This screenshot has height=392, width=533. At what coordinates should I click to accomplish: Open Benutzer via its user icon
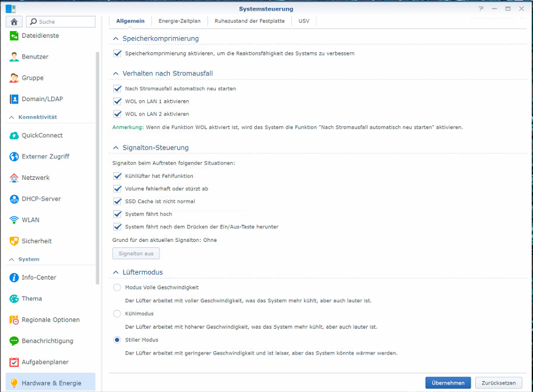(15, 57)
